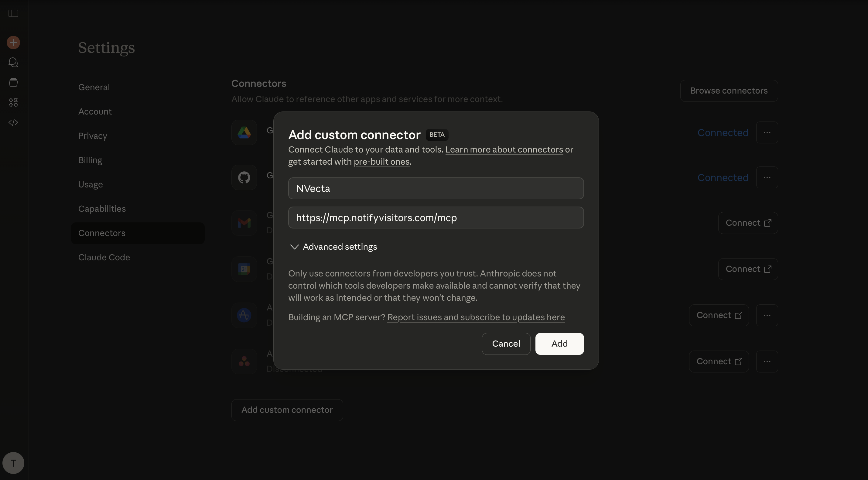Open the Billing settings section
This screenshot has height=480, width=868.
point(90,160)
